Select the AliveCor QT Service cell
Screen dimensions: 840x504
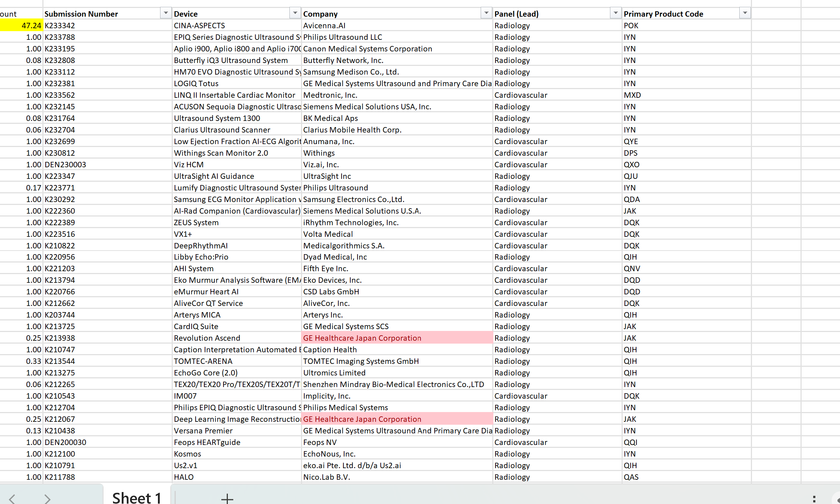237,303
